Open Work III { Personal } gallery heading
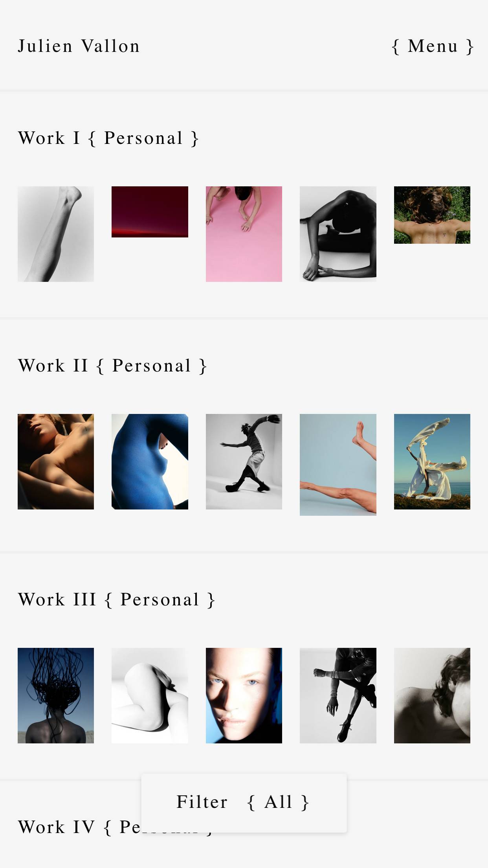The image size is (488, 868). (117, 600)
